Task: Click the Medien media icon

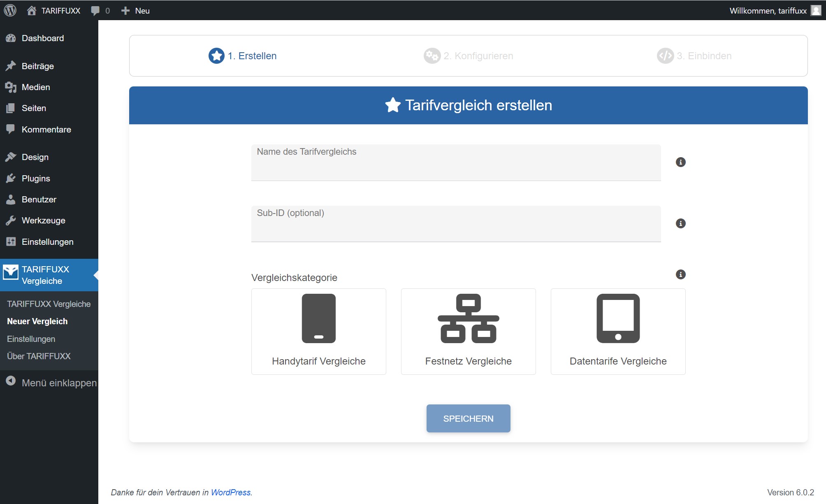Action: click(11, 87)
